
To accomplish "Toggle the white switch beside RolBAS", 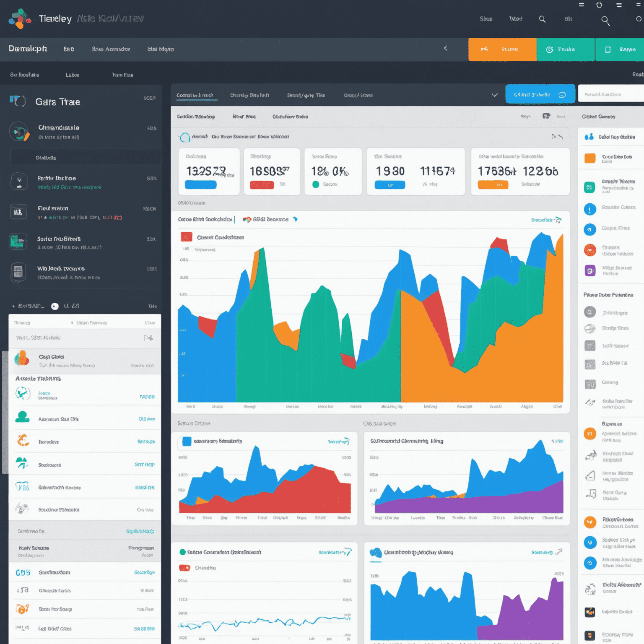I will click(x=55, y=306).
